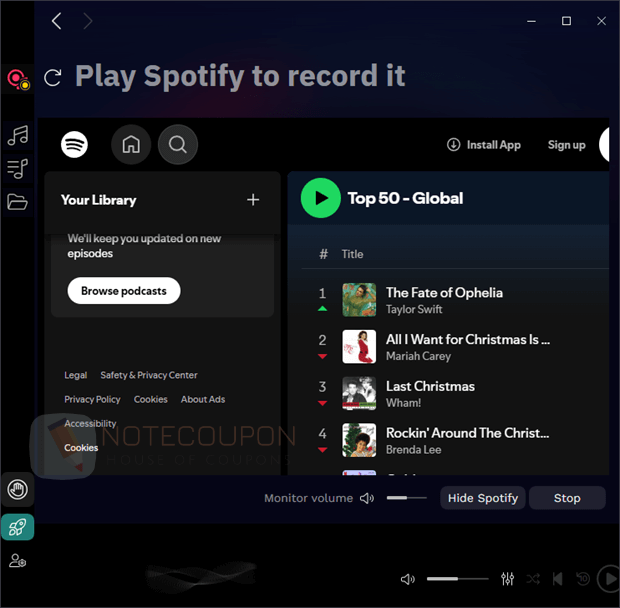Select 'All I Want for Christmas Is ...' title

coord(468,340)
